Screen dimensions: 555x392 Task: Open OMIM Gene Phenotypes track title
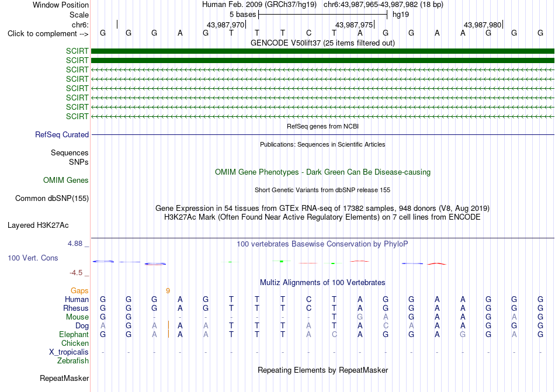[x=322, y=172]
